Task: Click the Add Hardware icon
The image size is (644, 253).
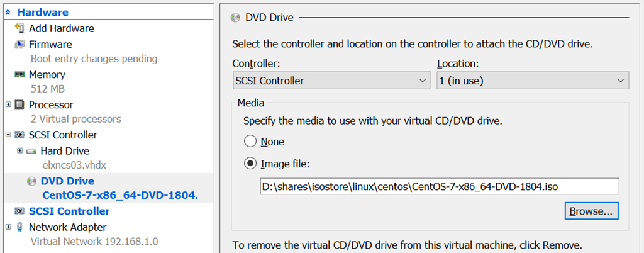Action: click(19, 28)
